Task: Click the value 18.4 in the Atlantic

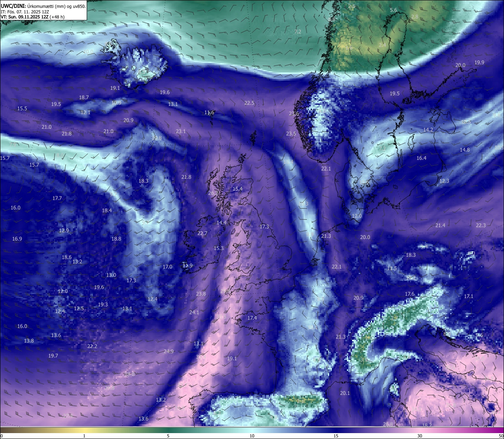Action: pyautogui.click(x=107, y=210)
